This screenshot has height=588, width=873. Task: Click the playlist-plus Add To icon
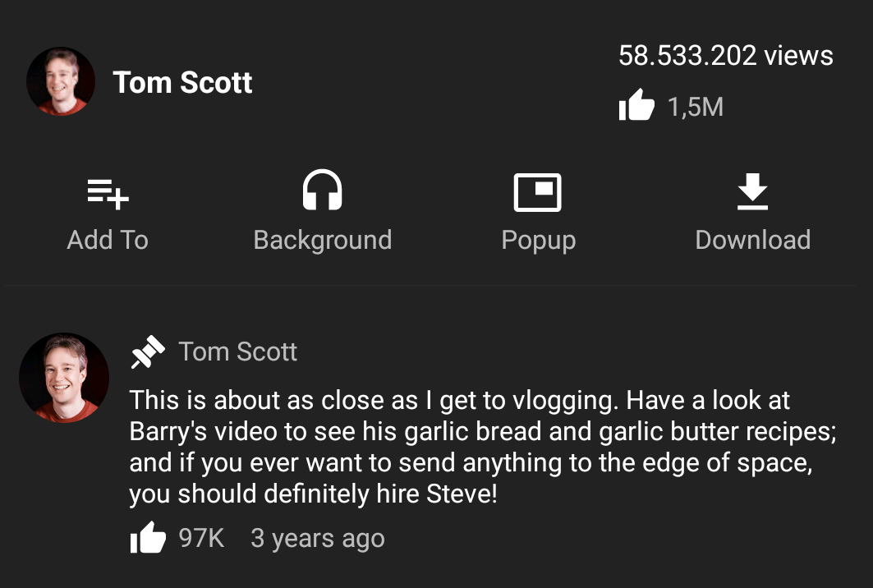pyautogui.click(x=108, y=194)
